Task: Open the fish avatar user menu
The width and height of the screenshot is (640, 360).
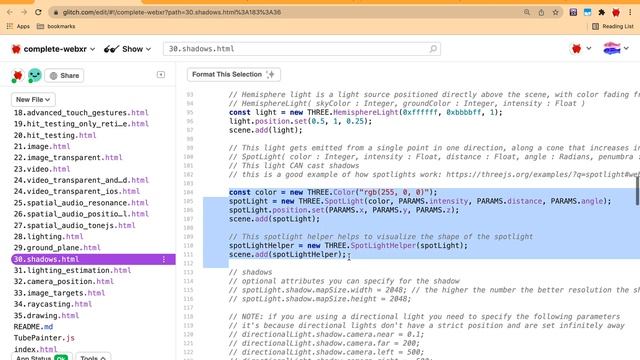Action: tap(616, 49)
